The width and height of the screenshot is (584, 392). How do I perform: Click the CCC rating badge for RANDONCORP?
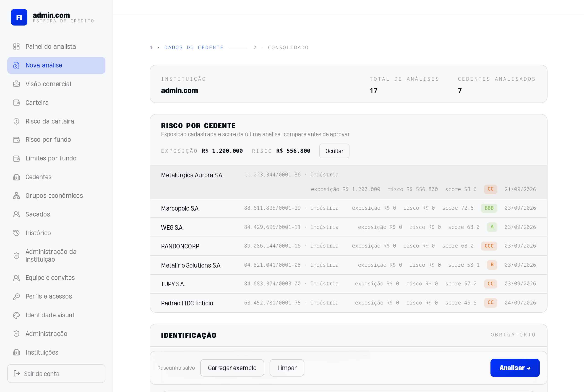[489, 246]
